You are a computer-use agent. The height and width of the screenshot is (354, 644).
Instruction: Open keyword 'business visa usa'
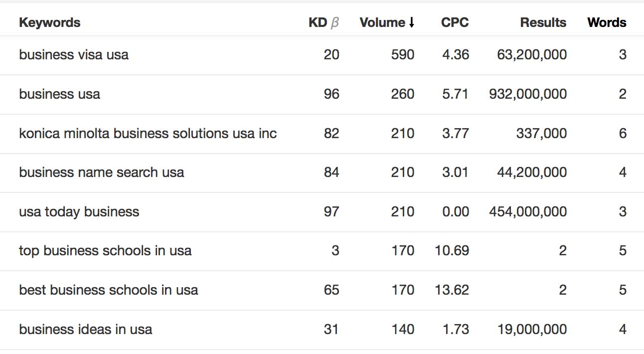74,54
